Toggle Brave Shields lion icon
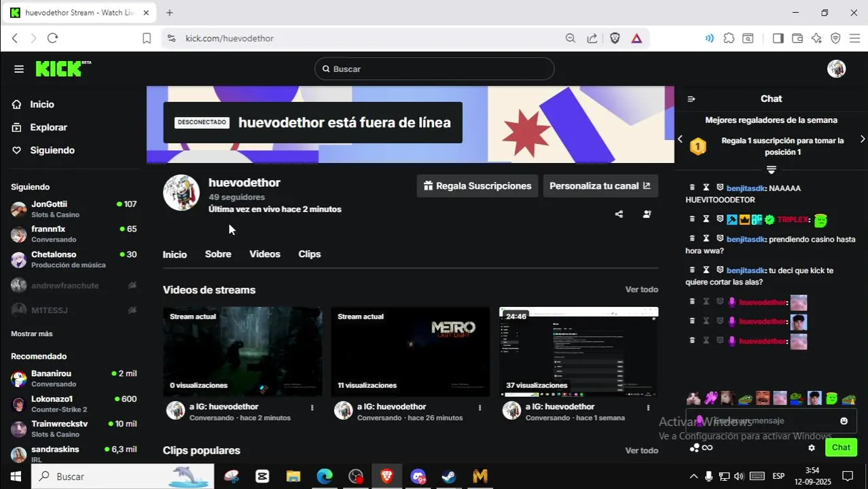868x489 pixels. coord(615,38)
